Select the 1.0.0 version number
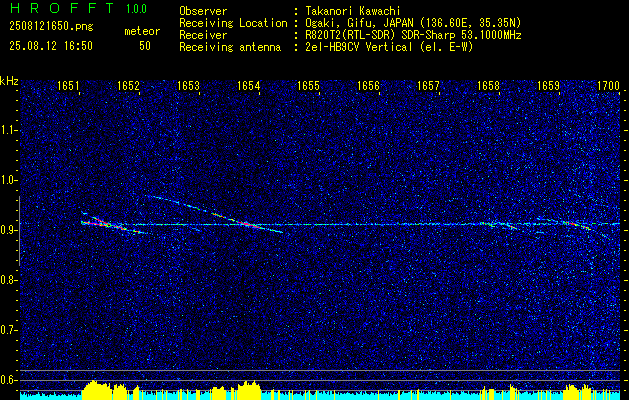This screenshot has height=400, width=629. click(136, 9)
